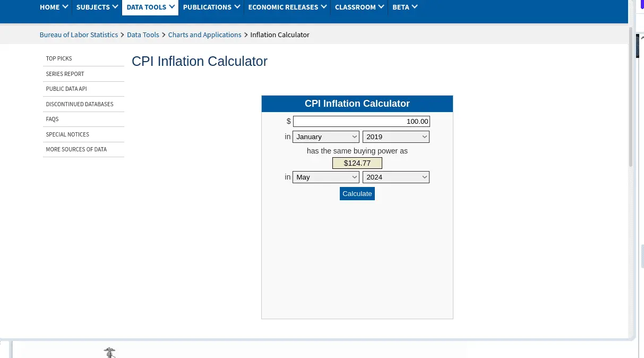Open TOP PICKS in the sidebar
644x358 pixels.
[x=59, y=58]
